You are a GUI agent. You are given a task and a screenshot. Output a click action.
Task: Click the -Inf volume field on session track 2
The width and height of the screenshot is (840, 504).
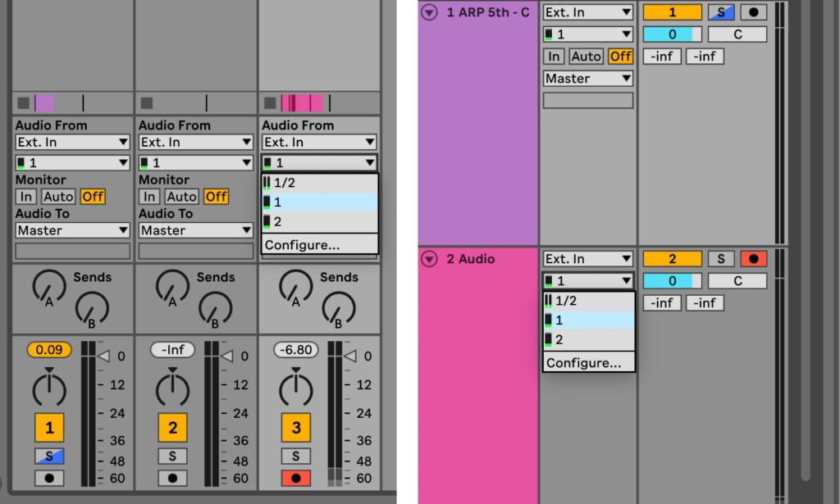pos(172,350)
